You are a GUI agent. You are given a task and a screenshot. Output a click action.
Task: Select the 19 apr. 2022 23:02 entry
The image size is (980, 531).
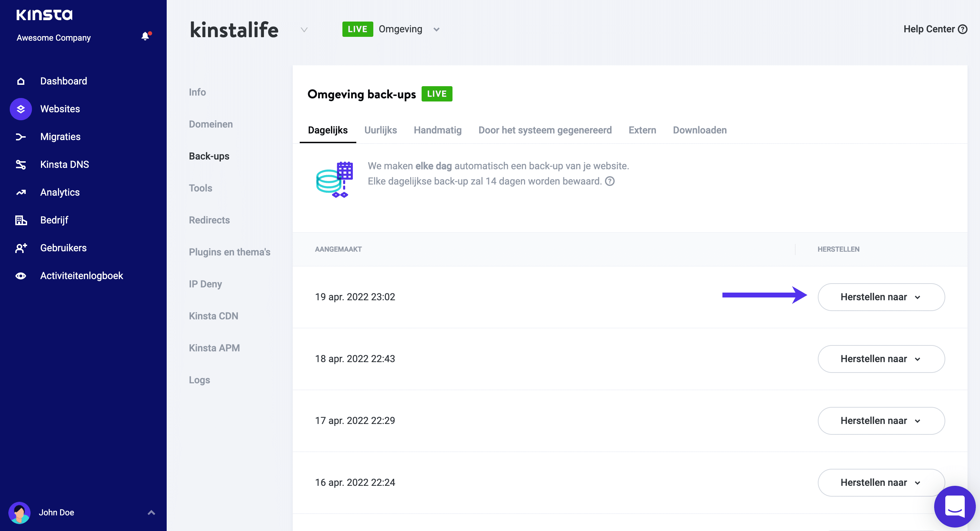(355, 297)
